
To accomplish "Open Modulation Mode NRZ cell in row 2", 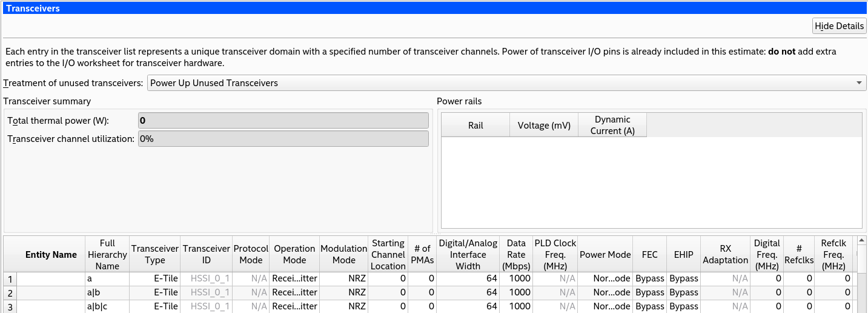I will (343, 292).
